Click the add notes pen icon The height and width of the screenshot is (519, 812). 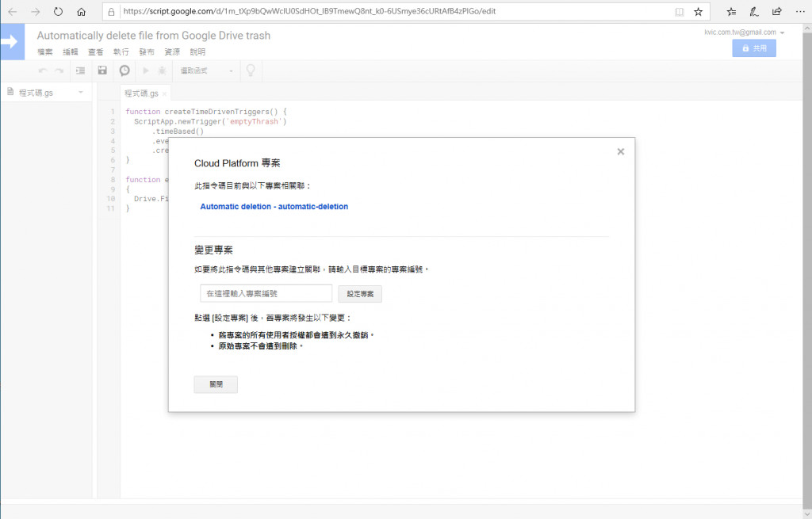click(x=754, y=11)
